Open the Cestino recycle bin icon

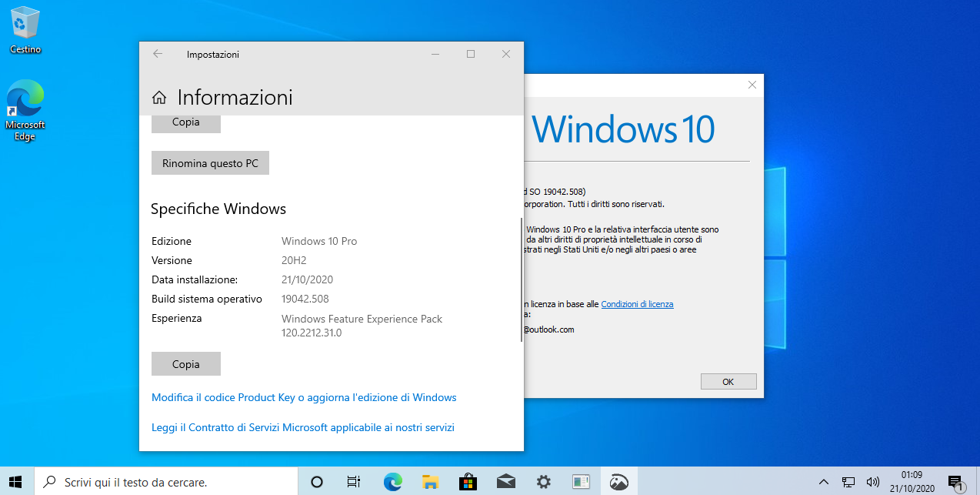(25, 30)
